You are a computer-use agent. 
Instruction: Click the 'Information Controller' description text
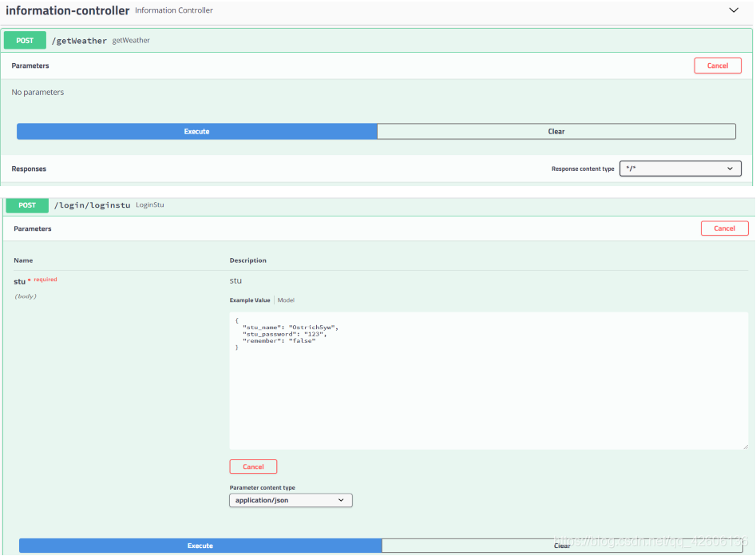(174, 10)
